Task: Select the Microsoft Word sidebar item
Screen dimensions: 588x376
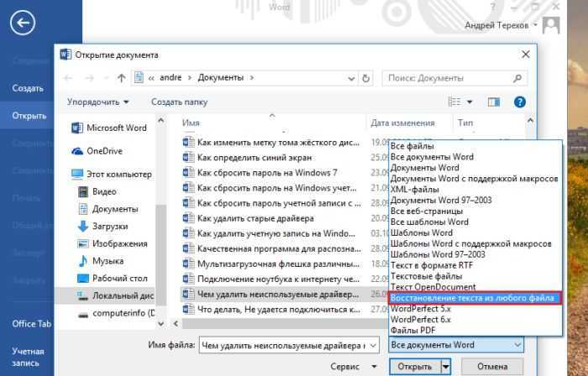Action: coord(108,128)
